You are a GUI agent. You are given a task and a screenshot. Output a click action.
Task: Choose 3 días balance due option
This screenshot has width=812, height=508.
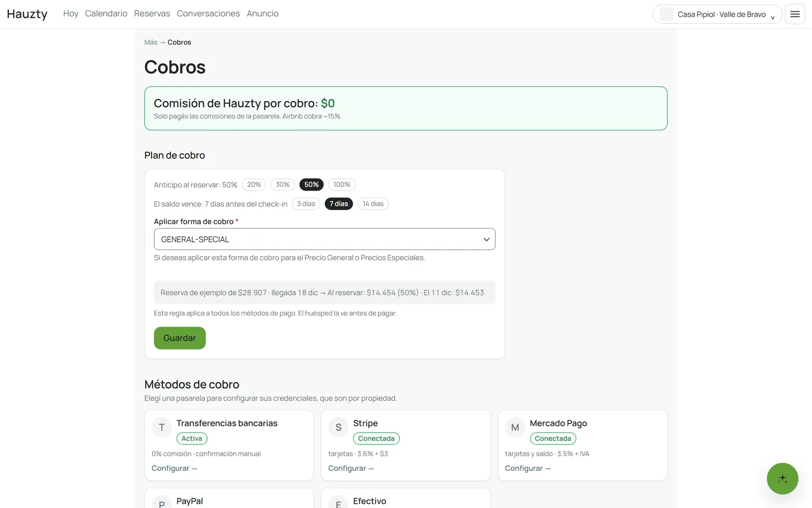(306, 204)
